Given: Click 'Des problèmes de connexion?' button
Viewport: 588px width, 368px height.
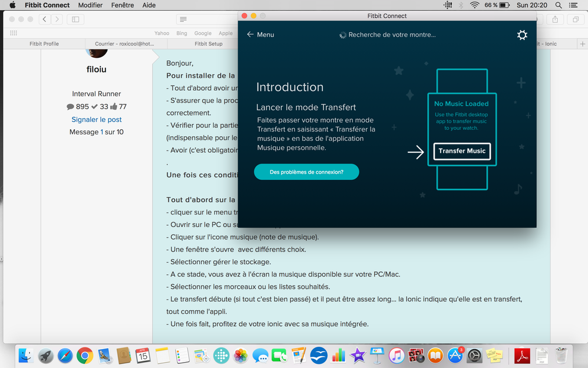Looking at the screenshot, I should (306, 172).
